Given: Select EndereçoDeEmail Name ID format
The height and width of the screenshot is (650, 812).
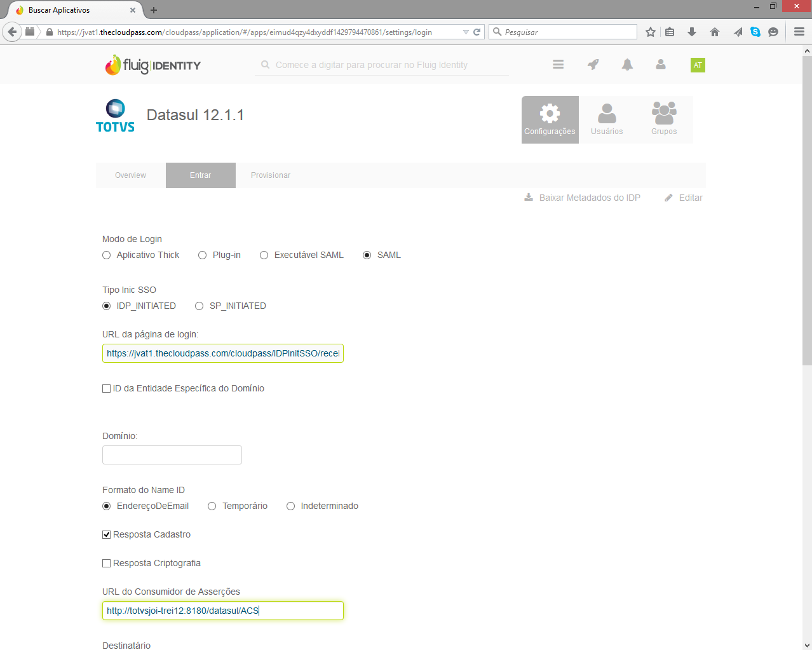Looking at the screenshot, I should point(106,506).
